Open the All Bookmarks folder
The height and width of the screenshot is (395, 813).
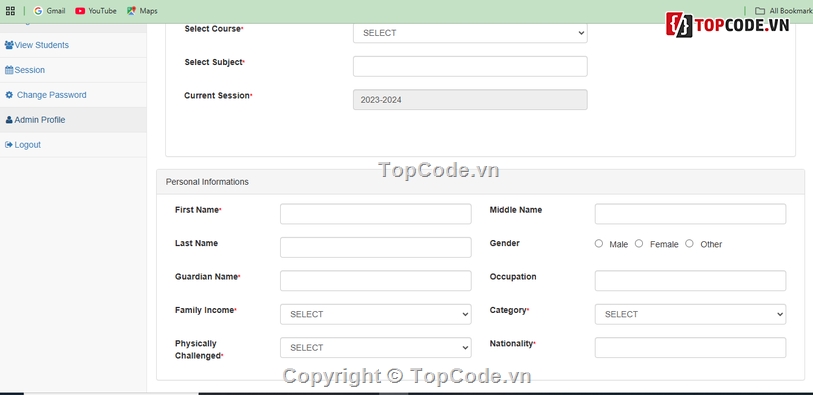[x=783, y=11]
